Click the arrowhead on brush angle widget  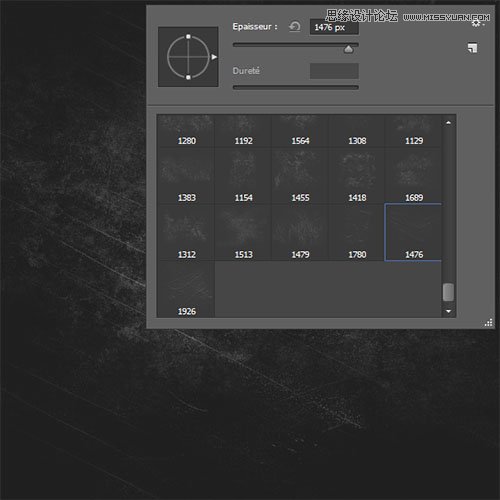click(214, 57)
